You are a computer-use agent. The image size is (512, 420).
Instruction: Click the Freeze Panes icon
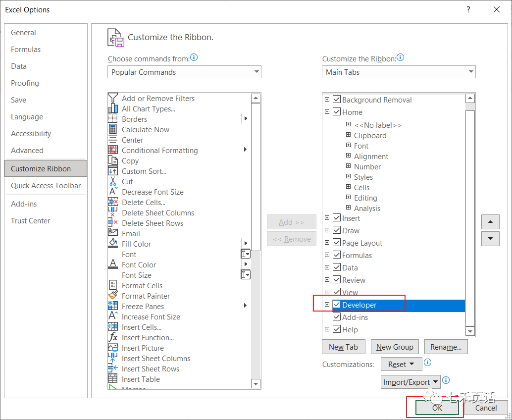pos(113,306)
